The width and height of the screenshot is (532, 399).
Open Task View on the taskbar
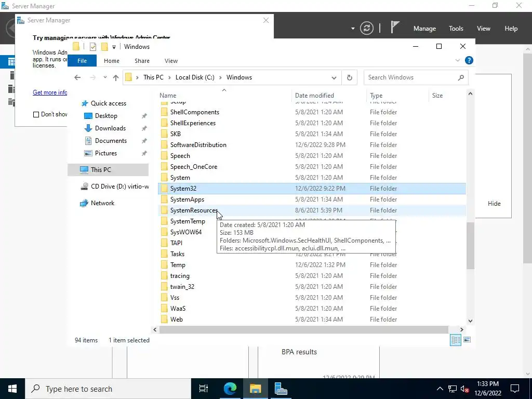pos(204,389)
